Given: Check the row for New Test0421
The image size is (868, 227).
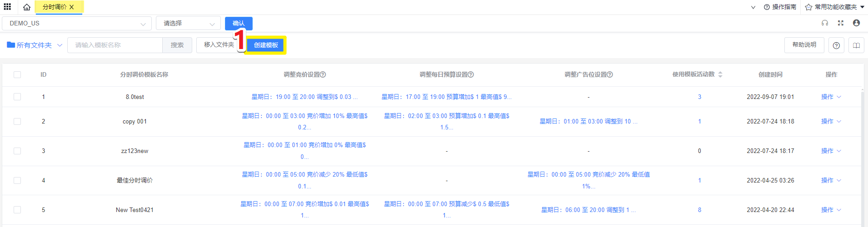Looking at the screenshot, I should pos(17,210).
